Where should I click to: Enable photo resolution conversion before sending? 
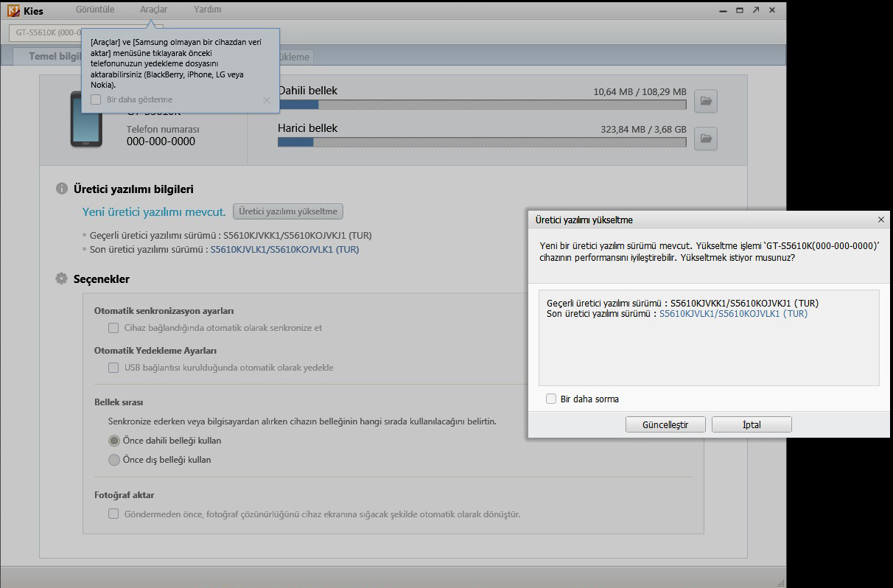113,514
